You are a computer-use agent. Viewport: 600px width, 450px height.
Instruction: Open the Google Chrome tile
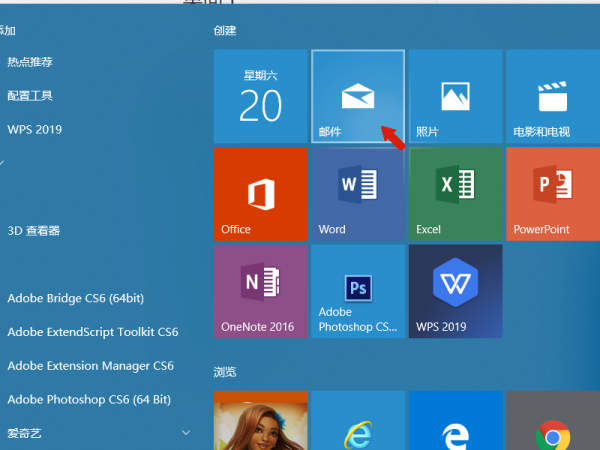pos(552,422)
